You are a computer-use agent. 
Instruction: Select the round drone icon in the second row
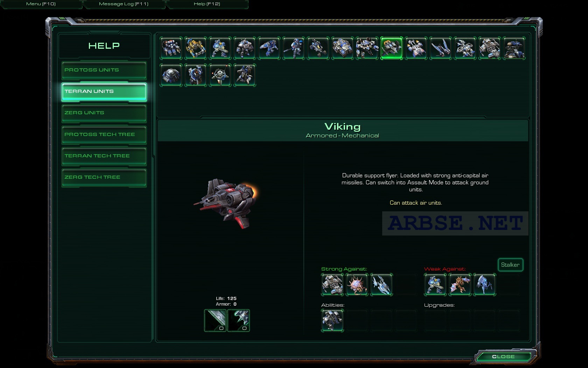pyautogui.click(x=220, y=75)
